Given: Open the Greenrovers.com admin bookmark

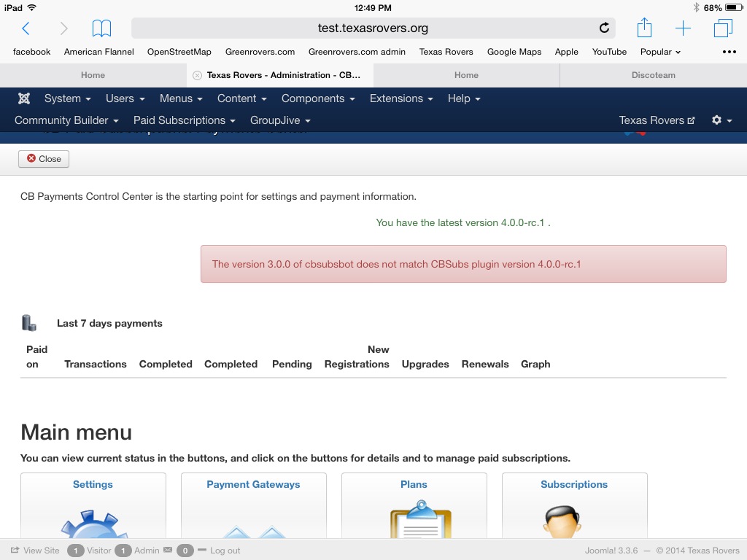Looking at the screenshot, I should 357,52.
